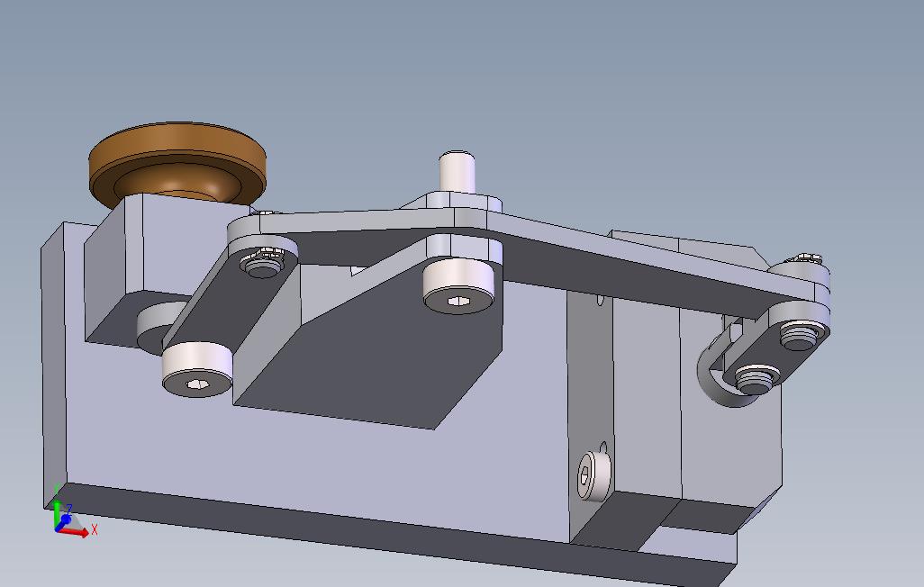The height and width of the screenshot is (587, 924).
Task: Select the bronze roller wheel
Action: coord(177,164)
